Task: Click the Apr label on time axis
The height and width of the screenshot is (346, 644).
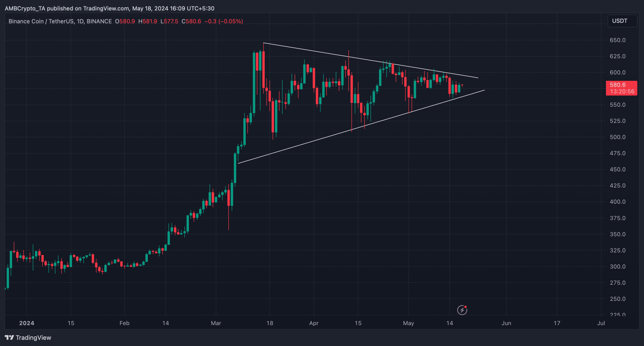Action: (x=314, y=323)
